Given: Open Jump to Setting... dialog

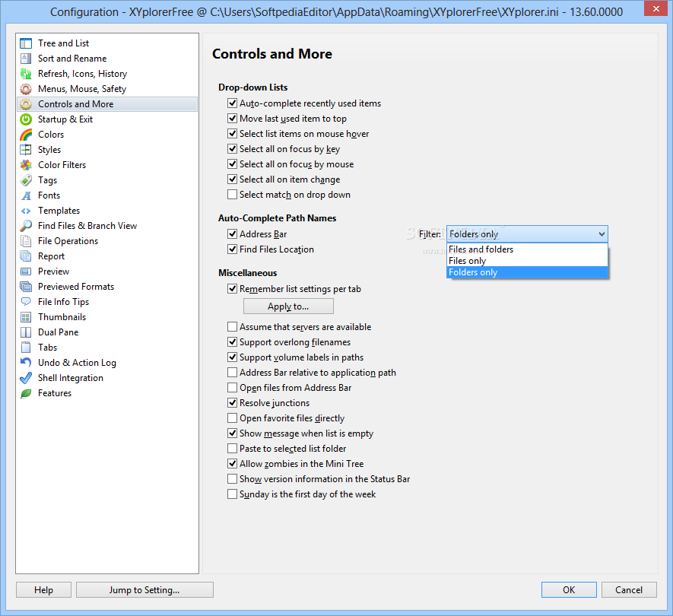Looking at the screenshot, I should coord(144,590).
